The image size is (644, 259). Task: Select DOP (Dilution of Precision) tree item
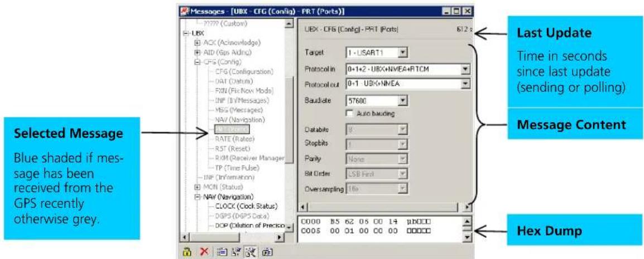(249, 226)
